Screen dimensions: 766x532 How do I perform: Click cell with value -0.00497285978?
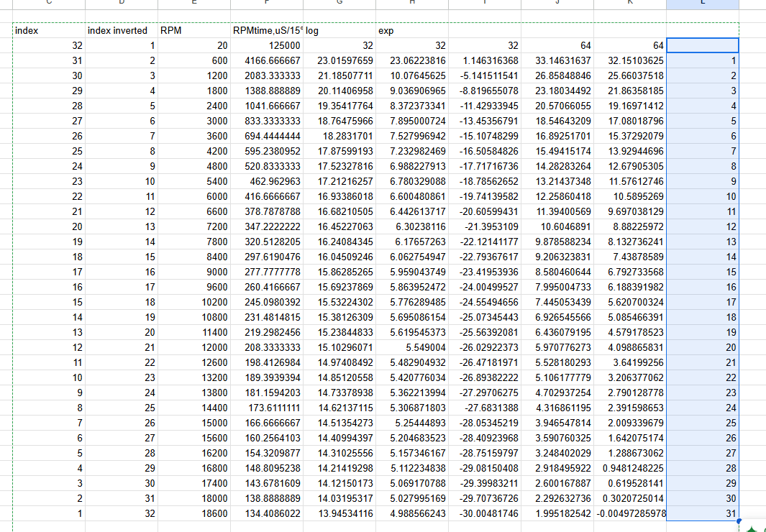(x=630, y=513)
